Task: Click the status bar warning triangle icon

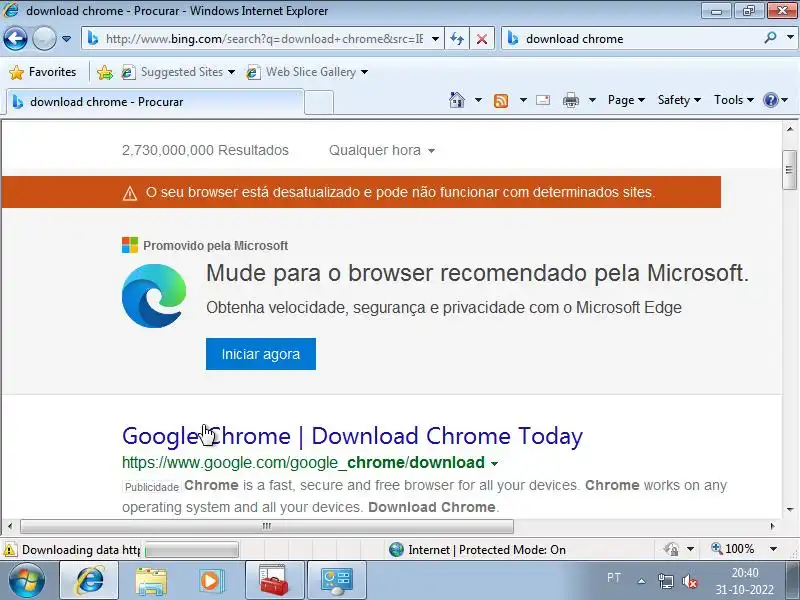Action: tap(10, 550)
